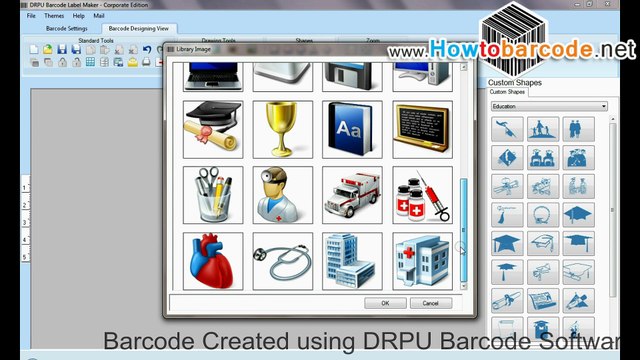The height and width of the screenshot is (360, 640).
Task: Click the yellow mail envelope toolbar icon
Action: tap(133, 62)
